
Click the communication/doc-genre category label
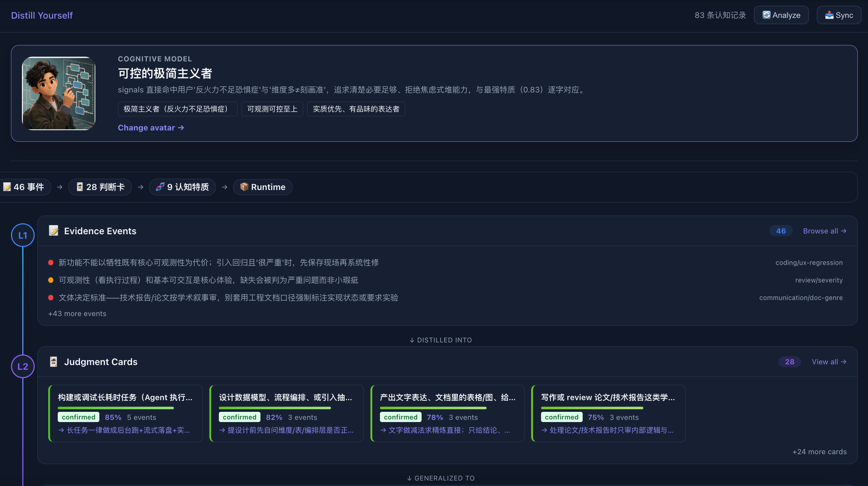(x=801, y=298)
